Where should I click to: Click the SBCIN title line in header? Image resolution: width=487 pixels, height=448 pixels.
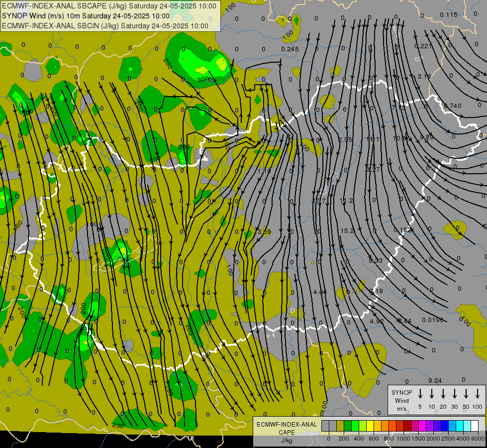click(x=105, y=26)
